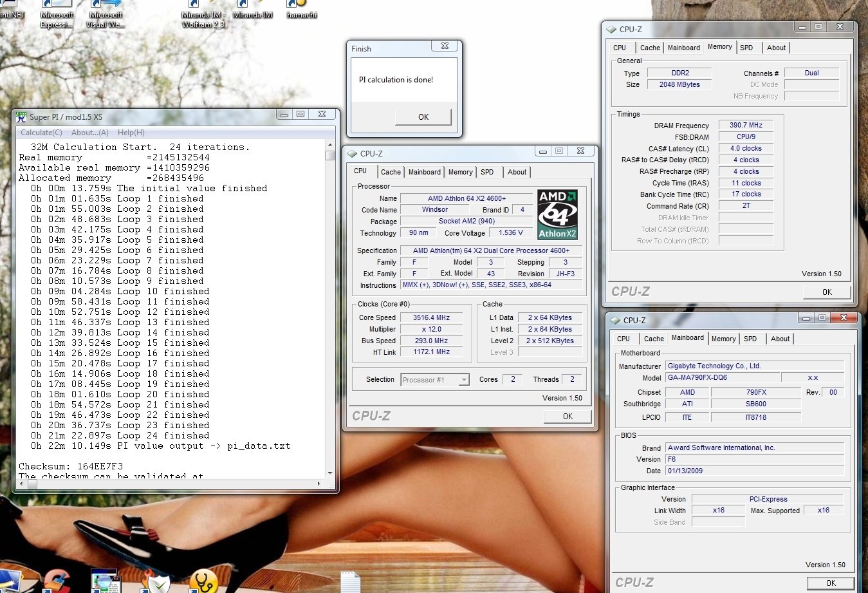This screenshot has height=593, width=868.
Task: Switch to CPU tab in the Memory window
Action: pos(620,48)
